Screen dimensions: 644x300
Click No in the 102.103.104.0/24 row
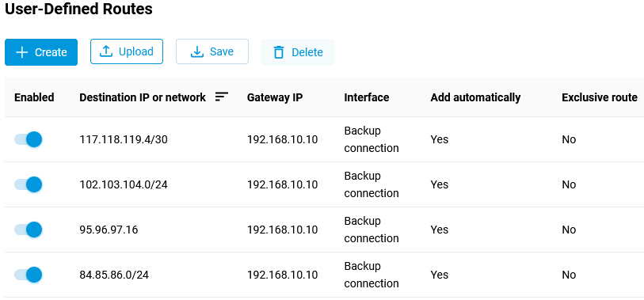click(x=569, y=184)
